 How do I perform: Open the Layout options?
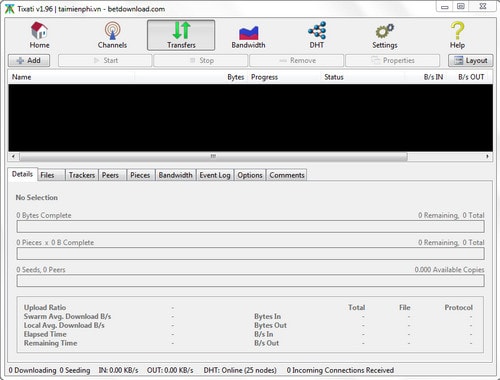point(471,61)
